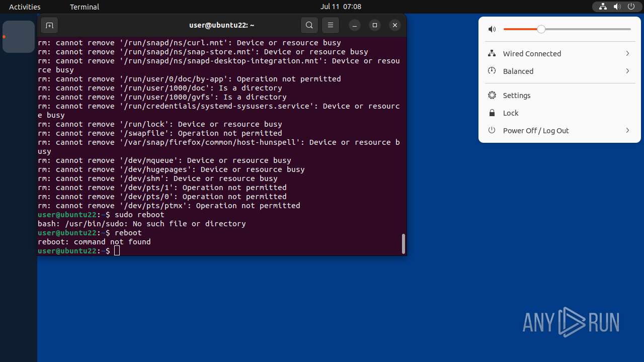Click the network icon in top bar
644x362 pixels.
point(603,7)
